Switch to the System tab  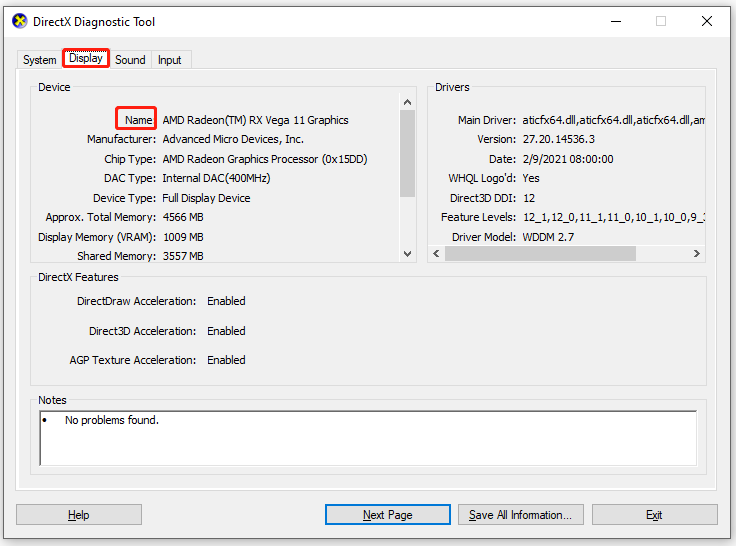point(39,60)
